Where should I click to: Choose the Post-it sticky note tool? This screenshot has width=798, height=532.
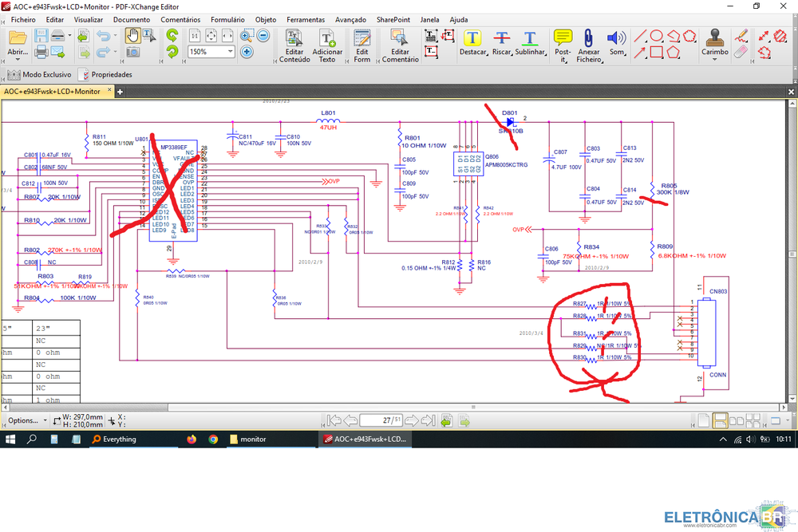(x=563, y=37)
